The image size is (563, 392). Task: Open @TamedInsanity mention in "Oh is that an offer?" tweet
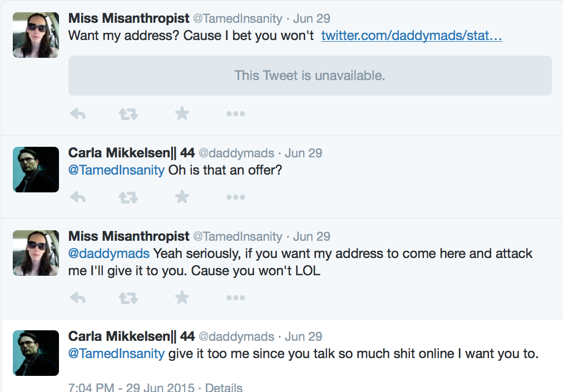[x=116, y=170]
